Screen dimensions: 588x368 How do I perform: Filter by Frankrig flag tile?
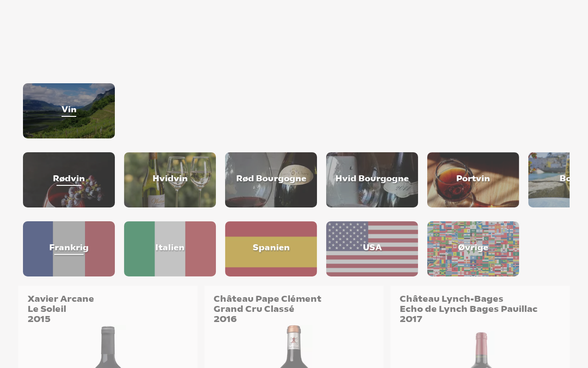(69, 249)
